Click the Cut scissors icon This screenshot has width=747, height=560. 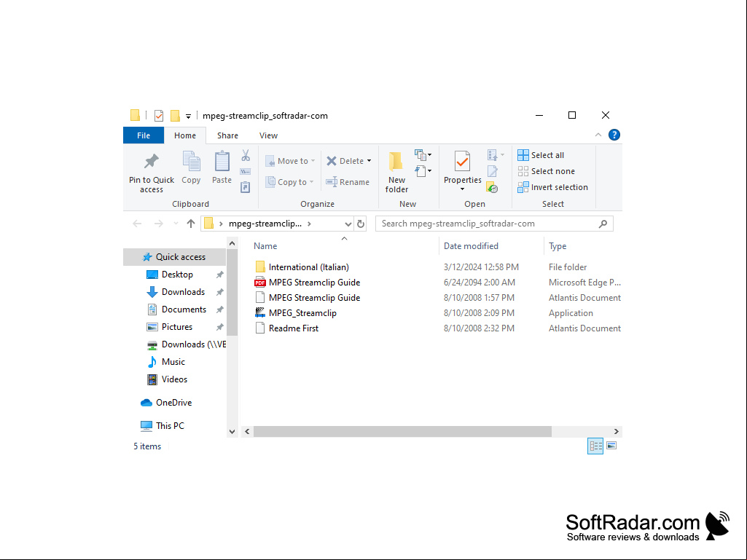point(246,155)
